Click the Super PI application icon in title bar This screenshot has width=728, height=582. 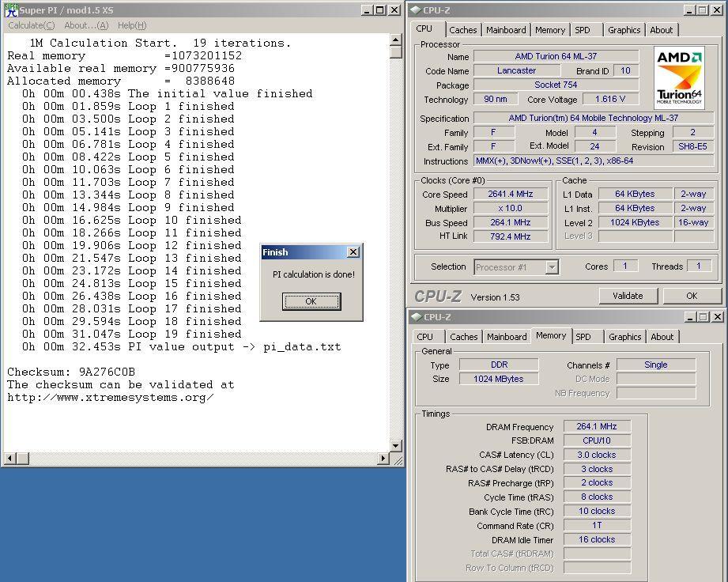[11, 9]
